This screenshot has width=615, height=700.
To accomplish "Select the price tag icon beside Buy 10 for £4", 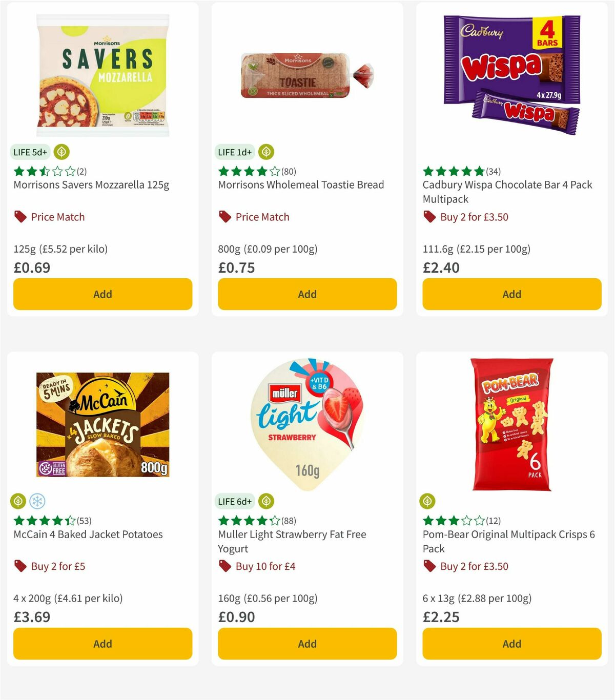I will (x=225, y=566).
